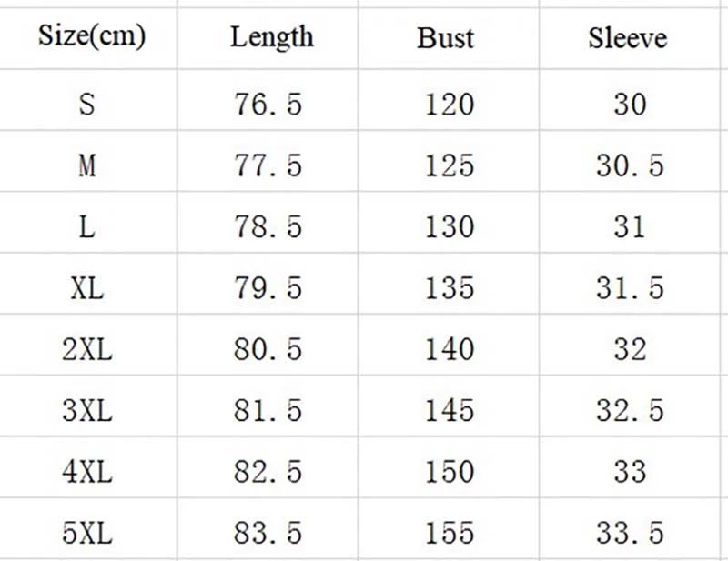Select length value 76.5
The image size is (728, 561).
pos(268,105)
